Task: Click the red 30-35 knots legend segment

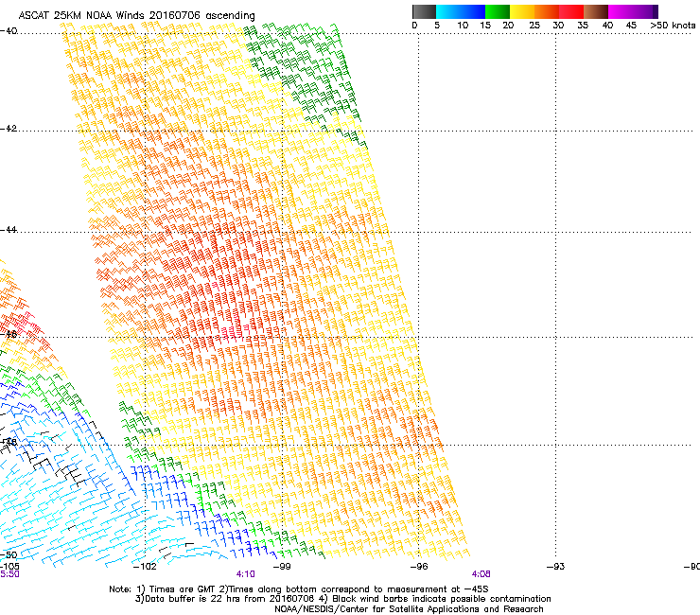Action: [x=571, y=11]
